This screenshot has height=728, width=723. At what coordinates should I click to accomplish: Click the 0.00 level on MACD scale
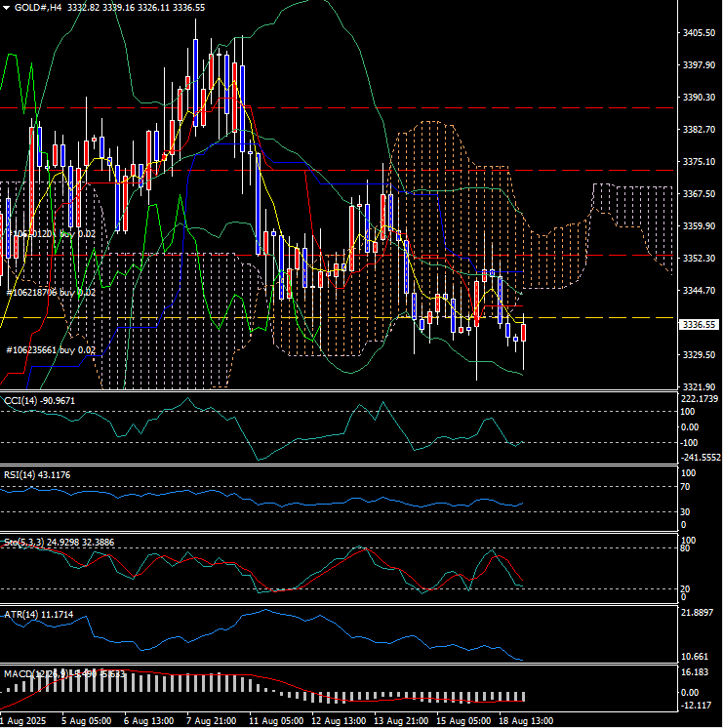(x=690, y=692)
